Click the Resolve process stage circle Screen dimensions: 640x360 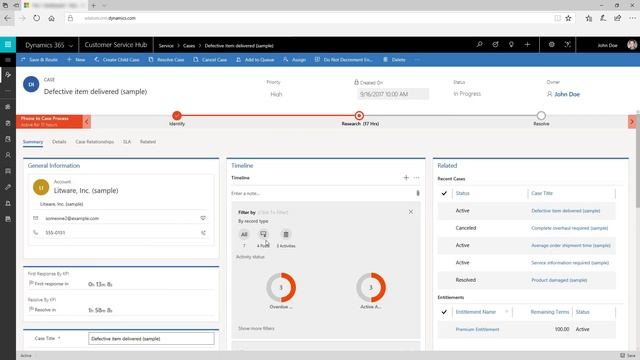point(541,116)
